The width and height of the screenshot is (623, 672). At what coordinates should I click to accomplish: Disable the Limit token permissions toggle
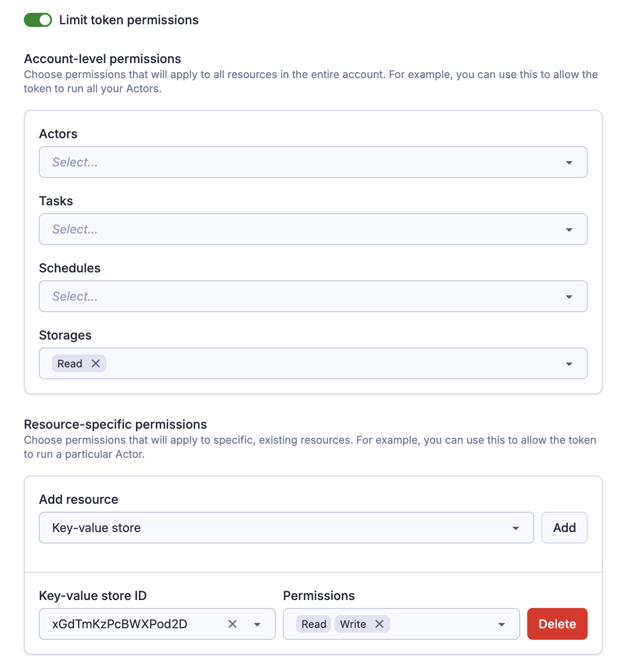click(x=38, y=19)
